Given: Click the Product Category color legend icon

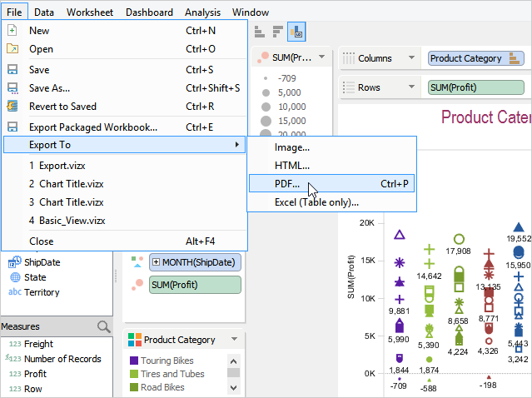Looking at the screenshot, I should (134, 340).
